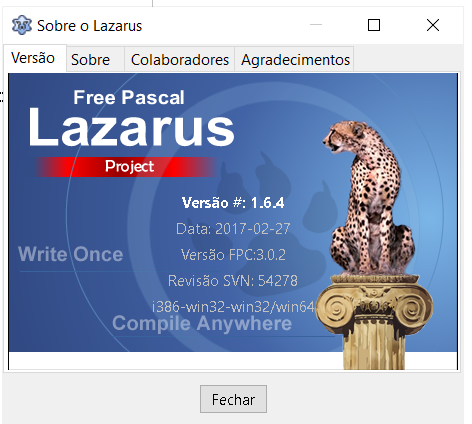The image size is (472, 424).
Task: Select the Colaboradores tab
Action: pos(180,60)
